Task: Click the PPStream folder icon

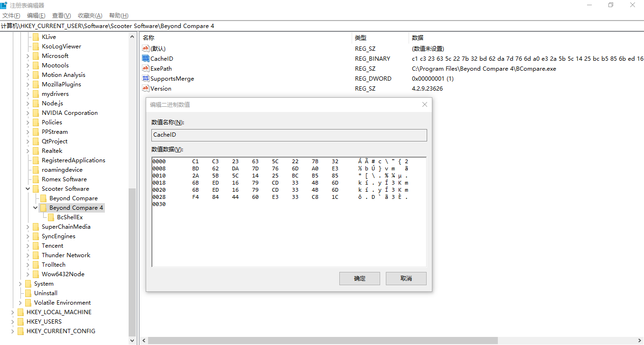Action: click(36, 132)
